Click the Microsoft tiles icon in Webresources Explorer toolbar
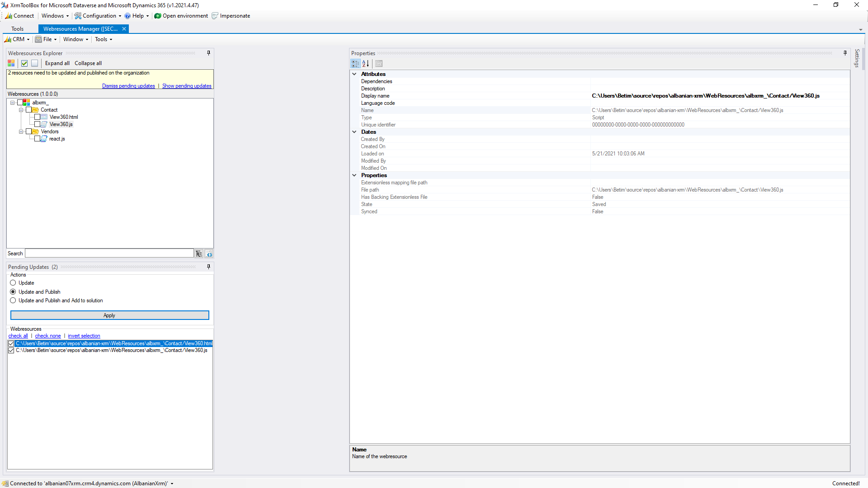The width and height of the screenshot is (868, 488). pos(10,63)
